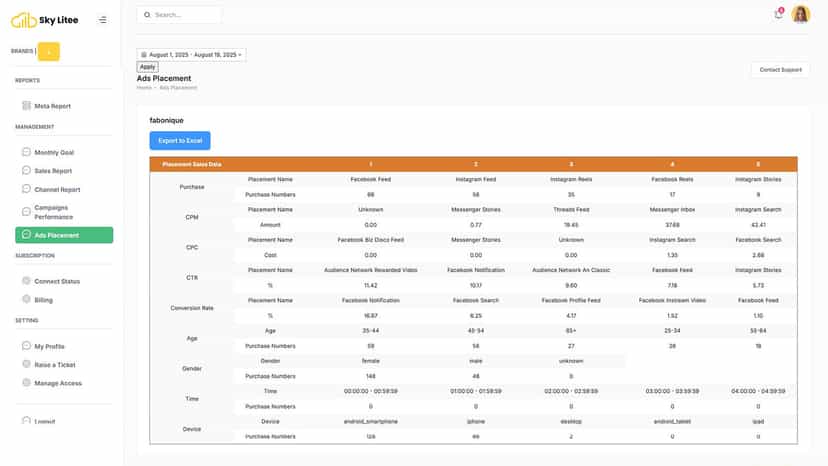Viewport: 828px width, 466px height.
Task: Click the Sky Litee logo
Action: 44,20
